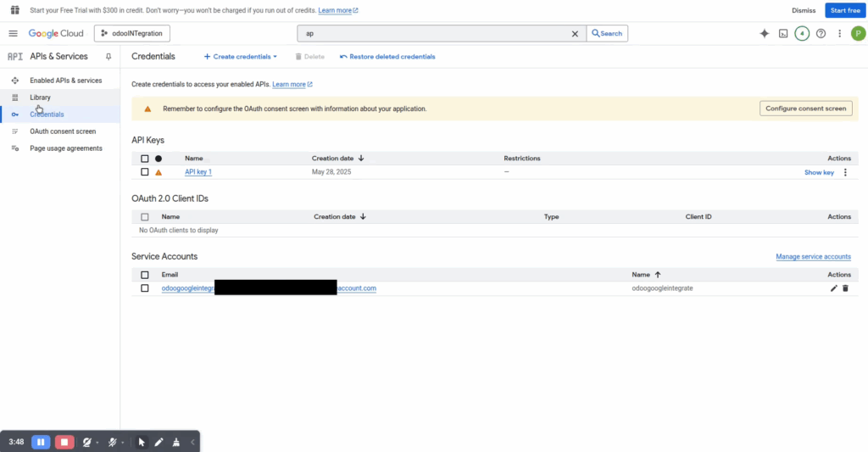Select all API keys with header checkbox
The image size is (868, 452).
144,159
